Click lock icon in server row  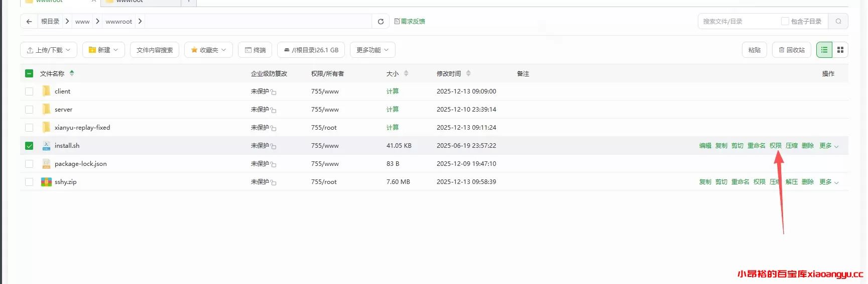274,110
